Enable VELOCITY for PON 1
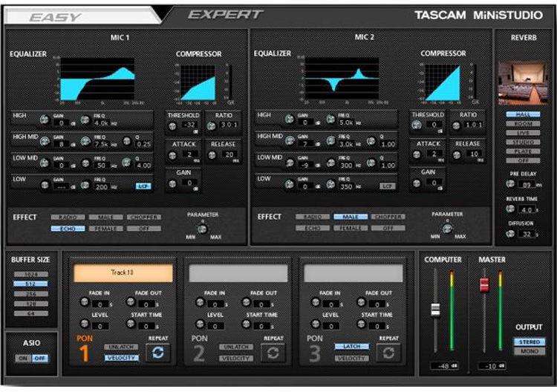This screenshot has height=392, width=557. (122, 358)
